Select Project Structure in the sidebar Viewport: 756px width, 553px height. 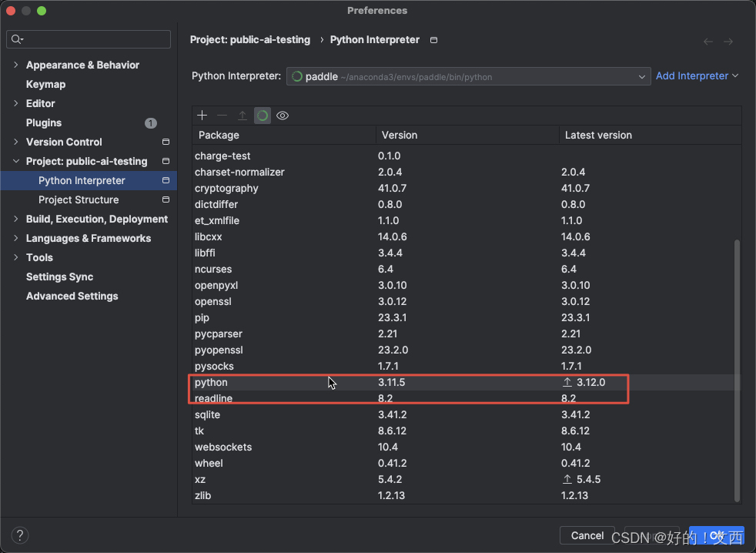(x=77, y=199)
